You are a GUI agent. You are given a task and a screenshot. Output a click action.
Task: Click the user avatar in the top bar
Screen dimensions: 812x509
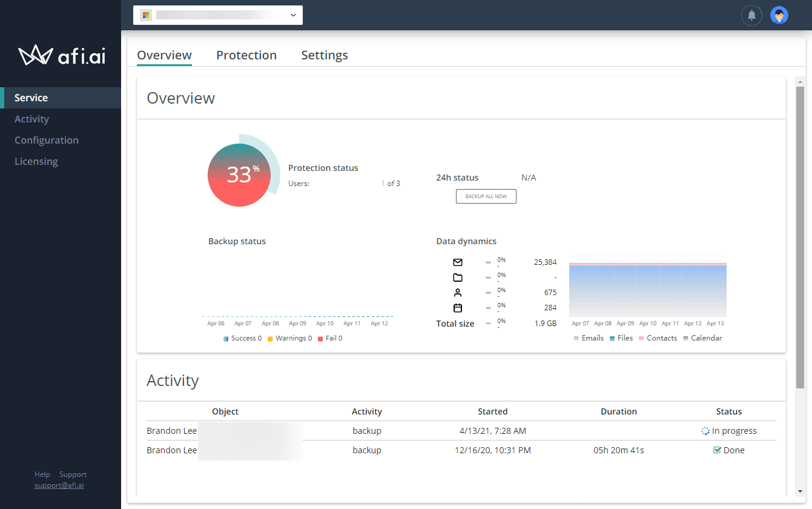point(779,15)
